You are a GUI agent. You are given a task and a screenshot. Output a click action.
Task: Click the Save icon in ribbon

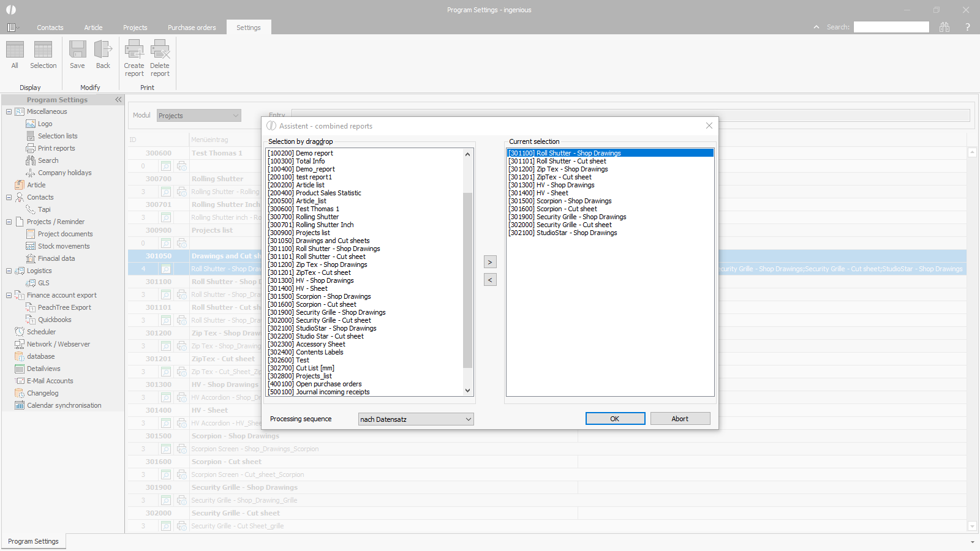point(77,50)
